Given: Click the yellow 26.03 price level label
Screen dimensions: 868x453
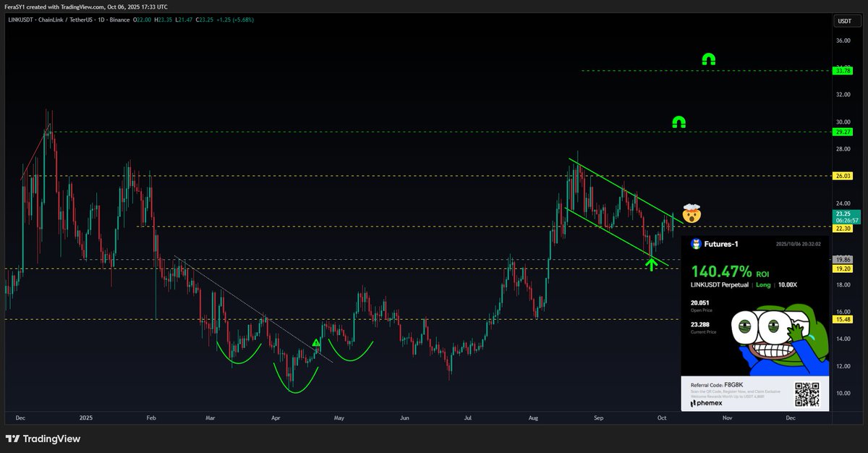Looking at the screenshot, I should point(843,175).
